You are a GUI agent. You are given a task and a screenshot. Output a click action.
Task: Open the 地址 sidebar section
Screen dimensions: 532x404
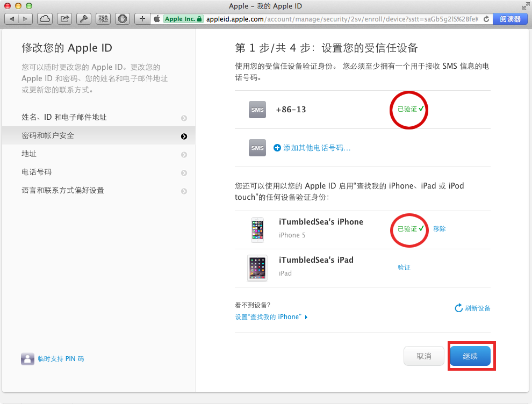[x=98, y=154]
